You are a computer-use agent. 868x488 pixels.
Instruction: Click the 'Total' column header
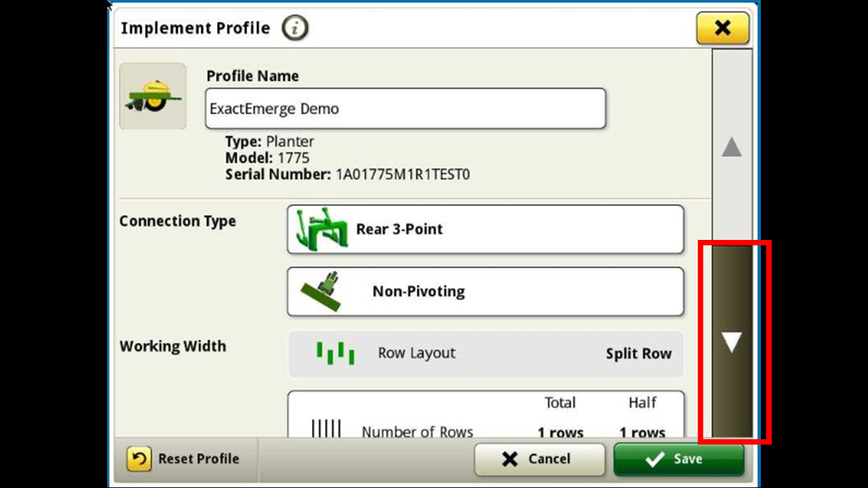pos(560,403)
